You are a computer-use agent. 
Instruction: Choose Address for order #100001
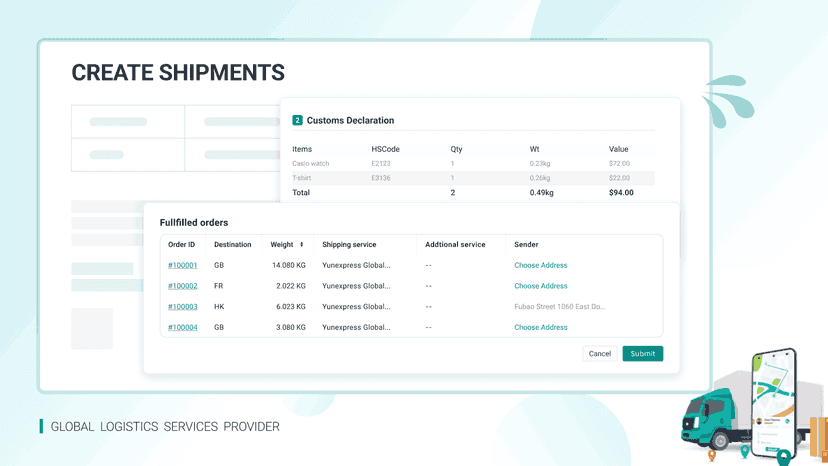540,265
